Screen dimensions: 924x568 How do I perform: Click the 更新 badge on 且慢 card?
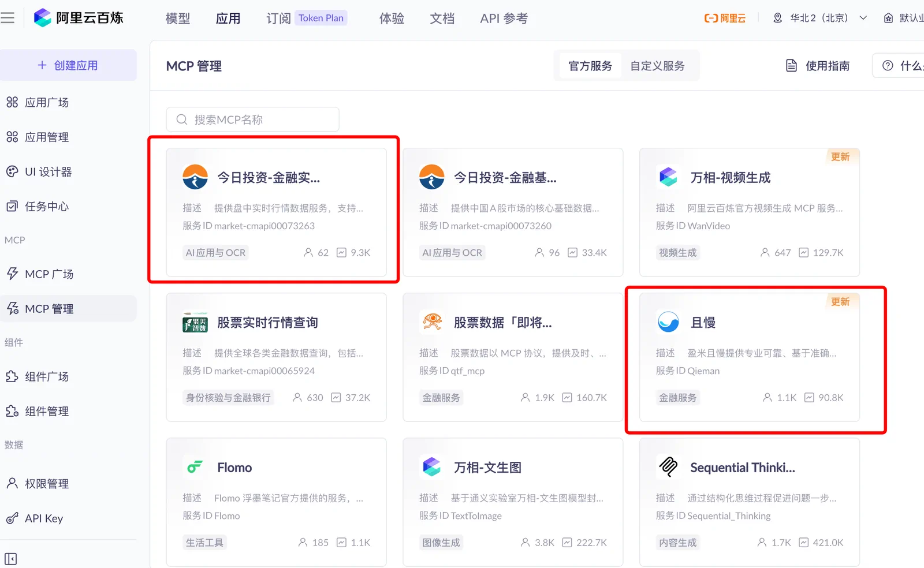coord(840,301)
